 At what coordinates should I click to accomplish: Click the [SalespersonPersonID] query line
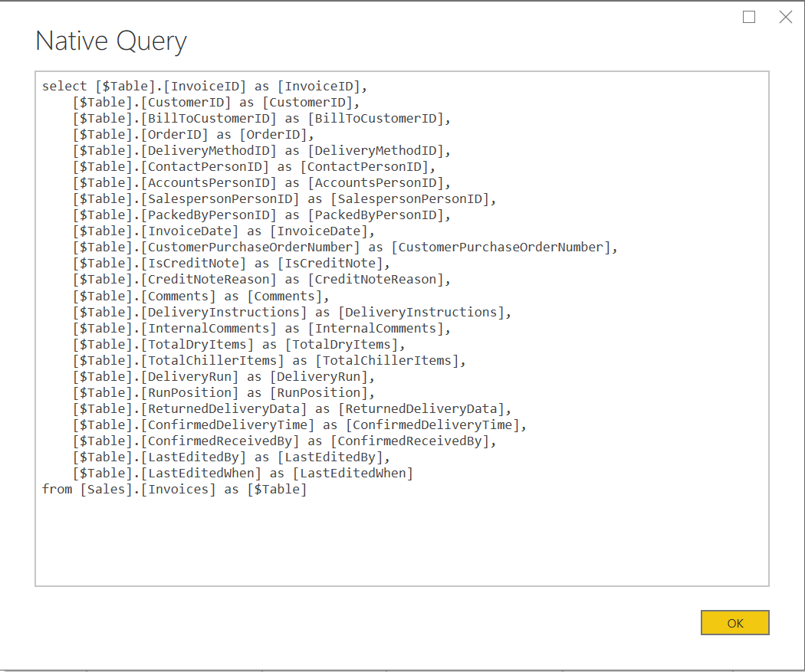pyautogui.click(x=284, y=199)
